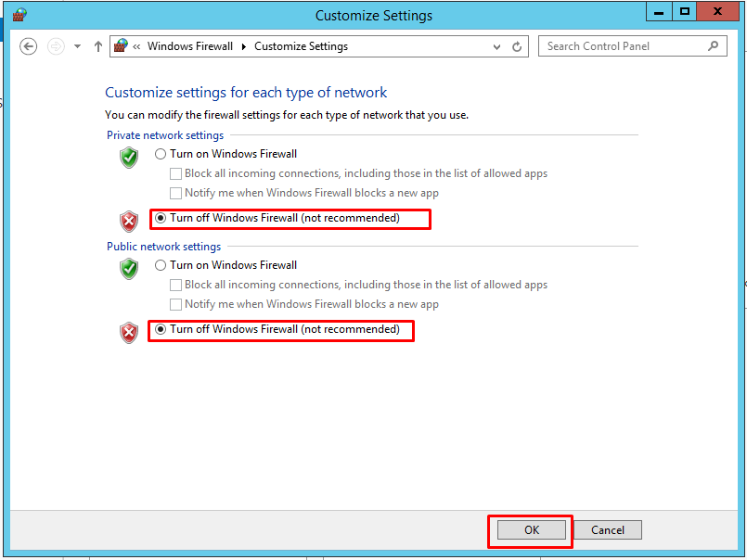Navigate to Windows Firewall breadcrumb
This screenshot has width=747, height=560.
pyautogui.click(x=190, y=46)
